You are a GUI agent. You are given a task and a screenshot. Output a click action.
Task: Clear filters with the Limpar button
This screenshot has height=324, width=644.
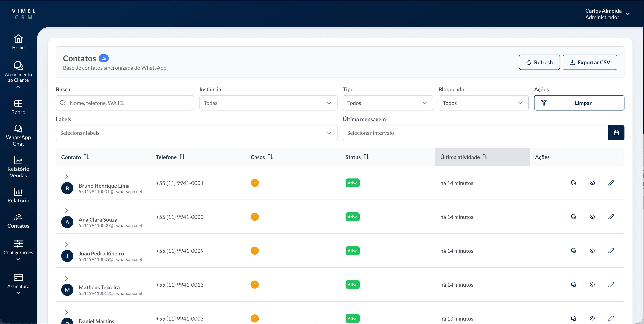pyautogui.click(x=579, y=103)
